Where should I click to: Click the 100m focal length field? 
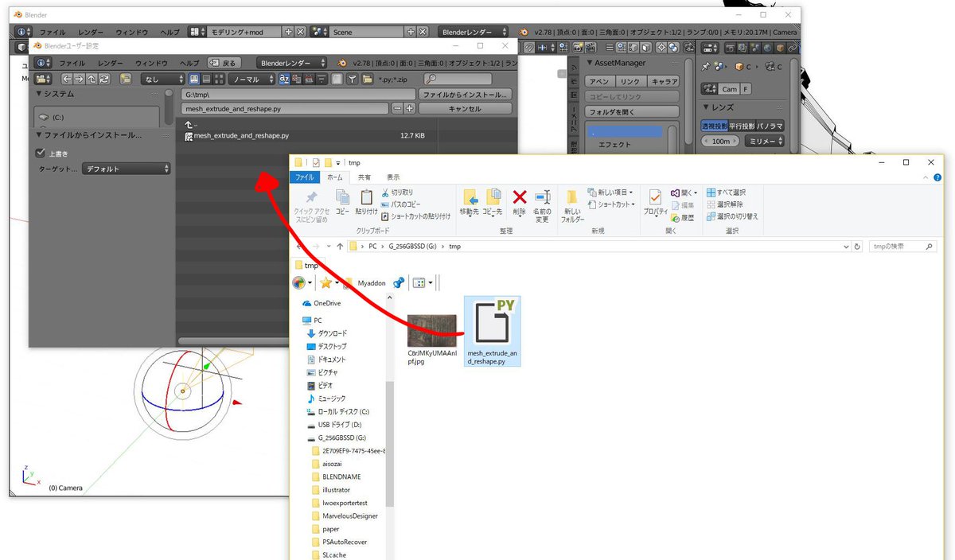(721, 141)
